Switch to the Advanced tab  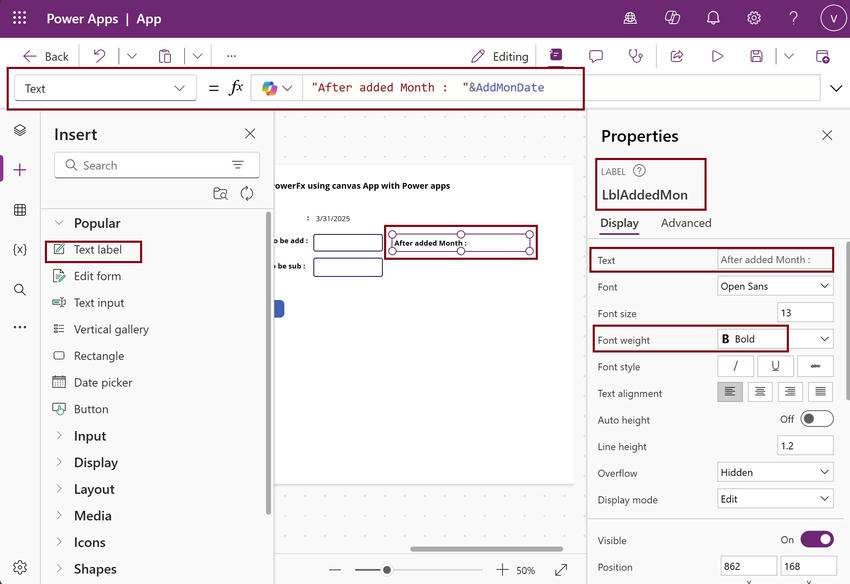(x=686, y=223)
